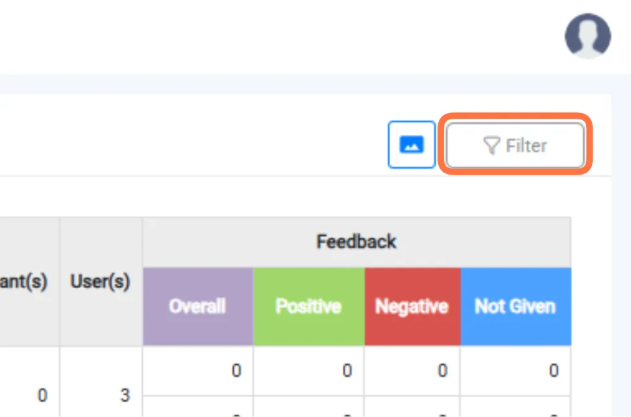631x417 pixels.
Task: Click the partially visible second-row Overall cell
Action: (x=198, y=407)
